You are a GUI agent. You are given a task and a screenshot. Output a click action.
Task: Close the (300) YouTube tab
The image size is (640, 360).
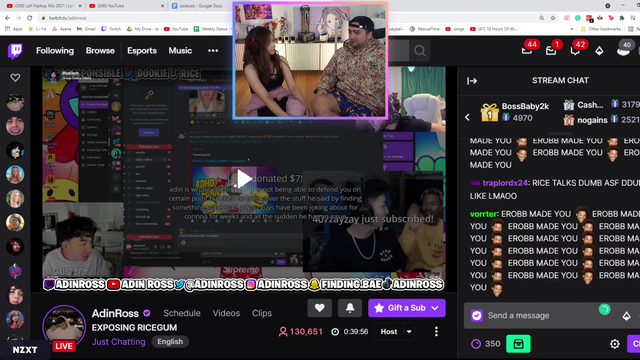162,6
